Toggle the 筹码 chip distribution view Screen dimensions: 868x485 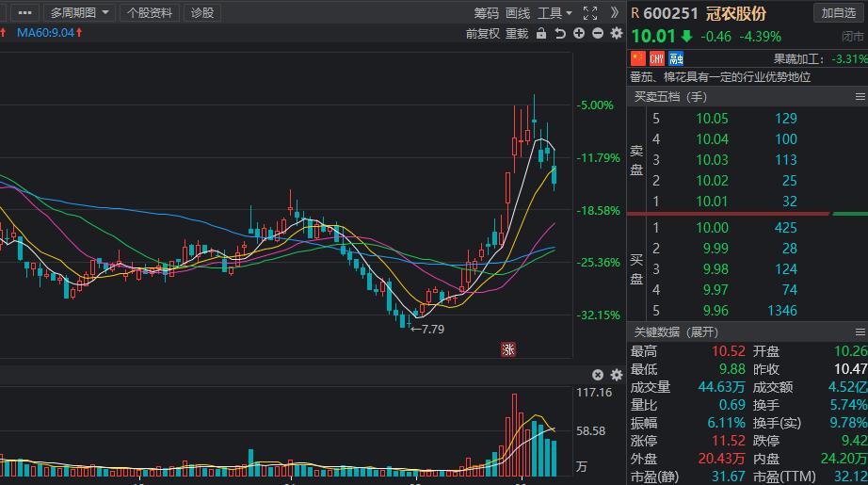486,13
